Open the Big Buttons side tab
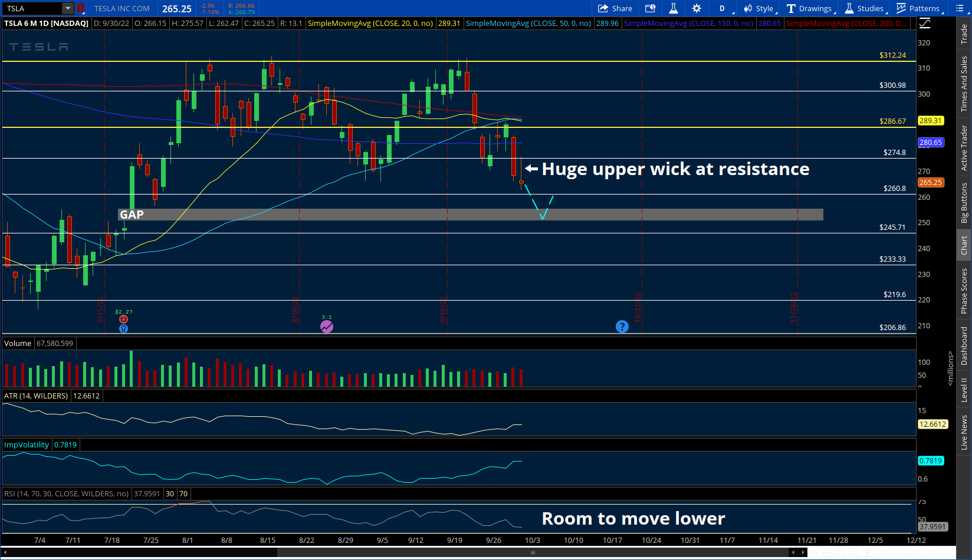 click(964, 203)
